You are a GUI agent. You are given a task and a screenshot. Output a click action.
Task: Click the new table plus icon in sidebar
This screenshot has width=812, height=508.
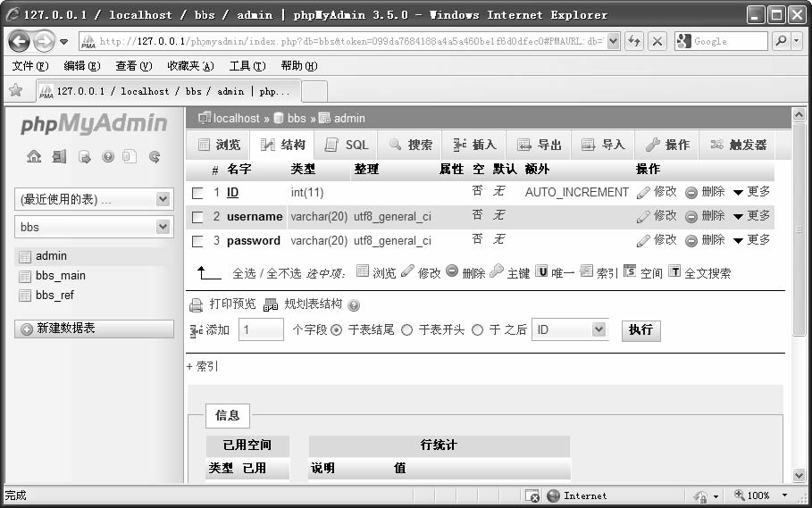(x=27, y=329)
